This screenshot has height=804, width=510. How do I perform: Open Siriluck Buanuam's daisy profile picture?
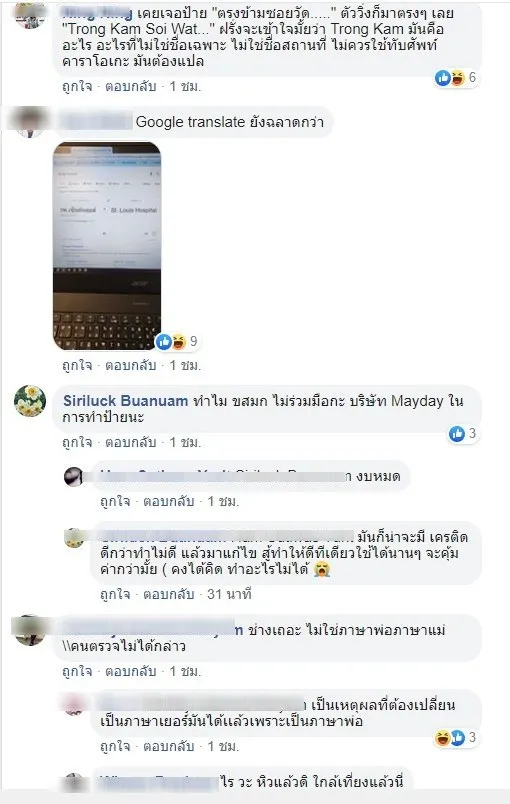point(30,401)
